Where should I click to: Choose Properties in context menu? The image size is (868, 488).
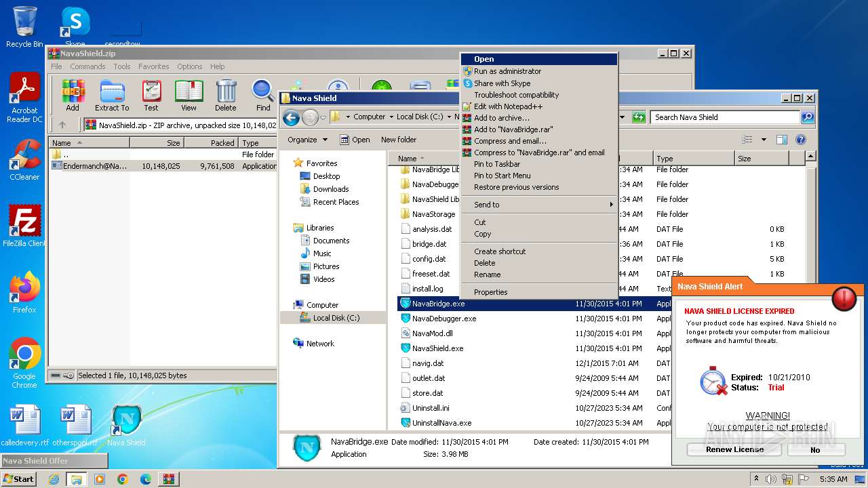pos(538,292)
